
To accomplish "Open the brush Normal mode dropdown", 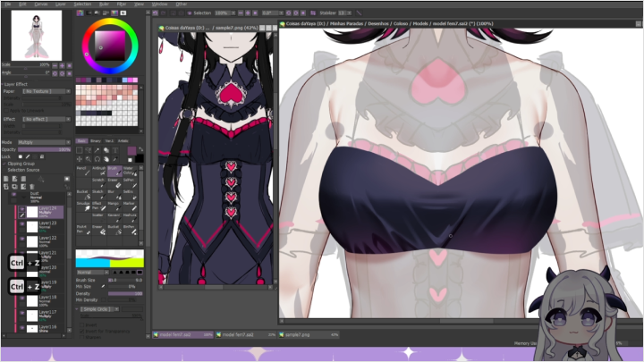I will point(92,272).
